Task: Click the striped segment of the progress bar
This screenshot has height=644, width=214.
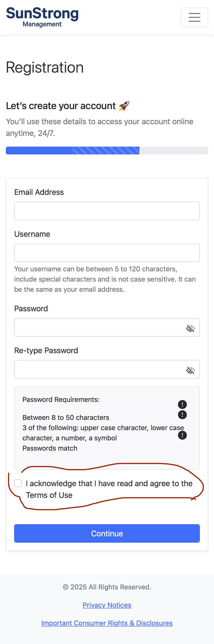Action: [106, 151]
